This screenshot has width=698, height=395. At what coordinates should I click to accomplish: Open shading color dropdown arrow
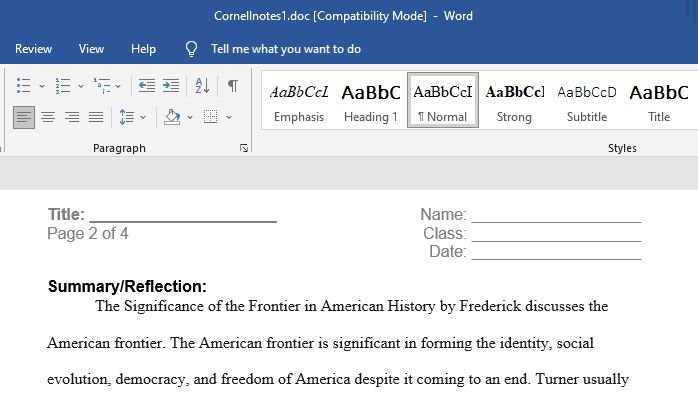pos(190,118)
